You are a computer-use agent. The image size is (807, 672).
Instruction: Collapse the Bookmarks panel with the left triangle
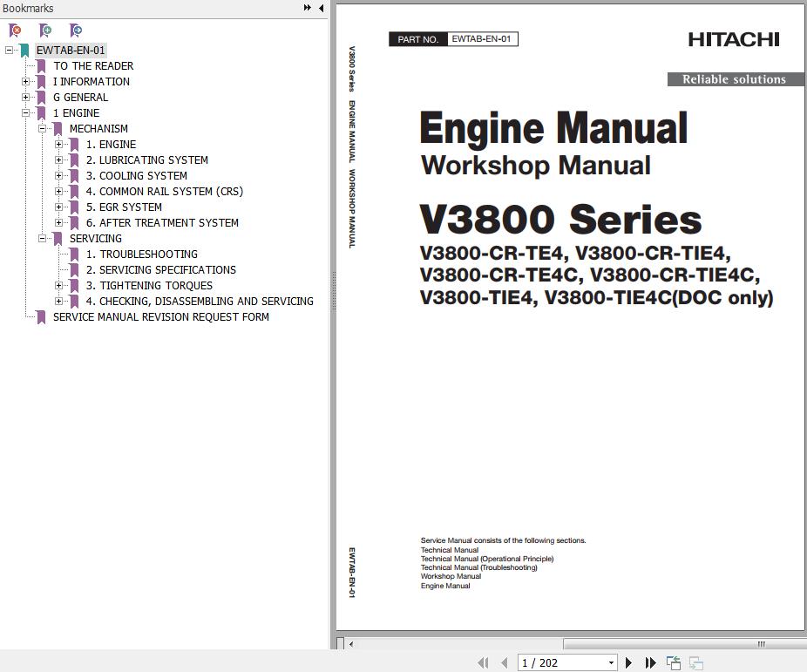(322, 8)
